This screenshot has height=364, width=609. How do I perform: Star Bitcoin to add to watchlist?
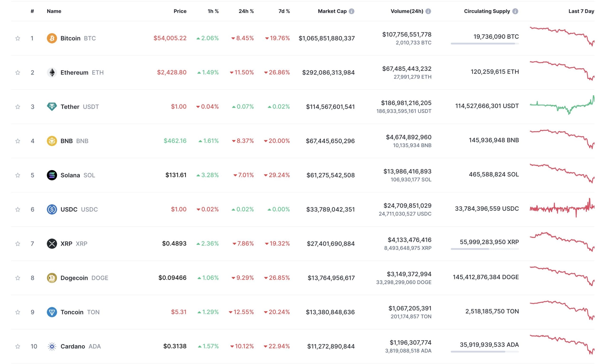click(18, 38)
